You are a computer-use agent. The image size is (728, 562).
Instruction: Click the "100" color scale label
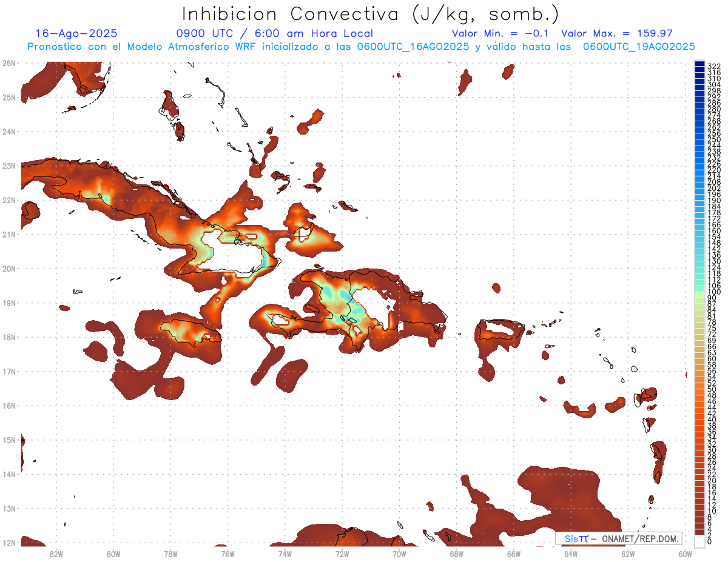(714, 292)
